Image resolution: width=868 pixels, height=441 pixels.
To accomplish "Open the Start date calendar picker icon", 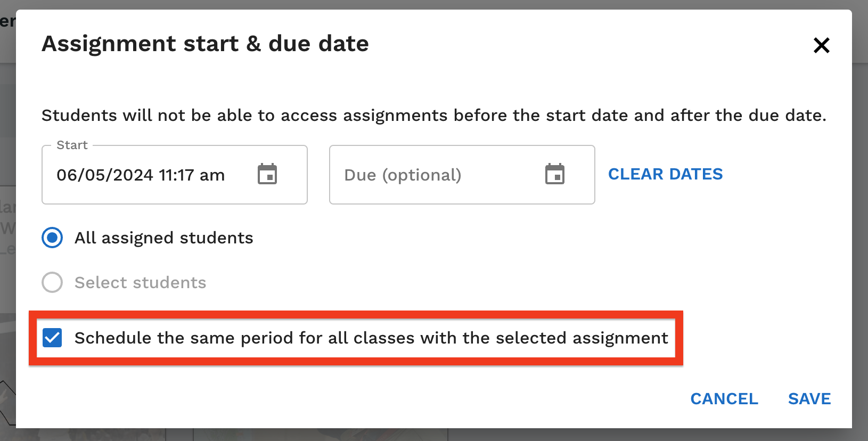I will (x=267, y=174).
